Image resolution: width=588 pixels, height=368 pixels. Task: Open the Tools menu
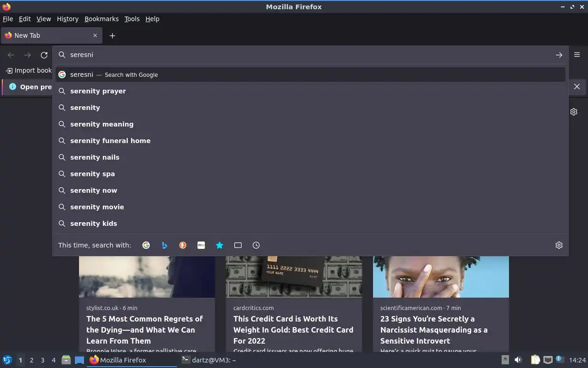pyautogui.click(x=132, y=19)
